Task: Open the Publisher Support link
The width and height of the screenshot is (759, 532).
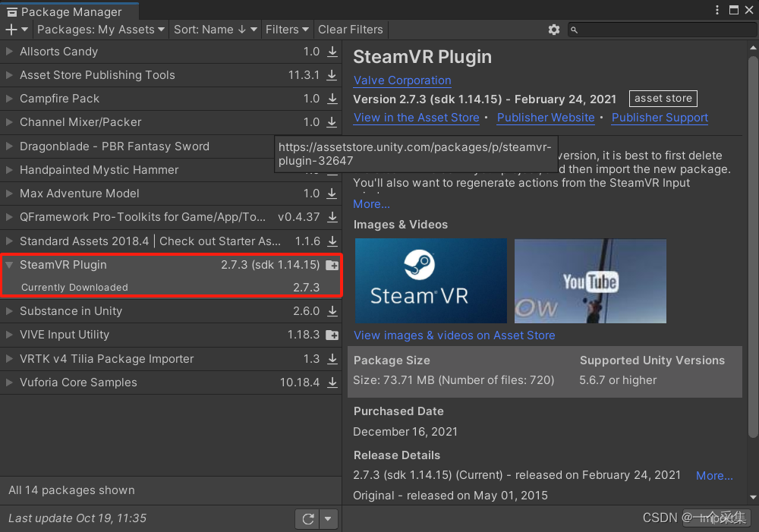Action: (x=660, y=118)
